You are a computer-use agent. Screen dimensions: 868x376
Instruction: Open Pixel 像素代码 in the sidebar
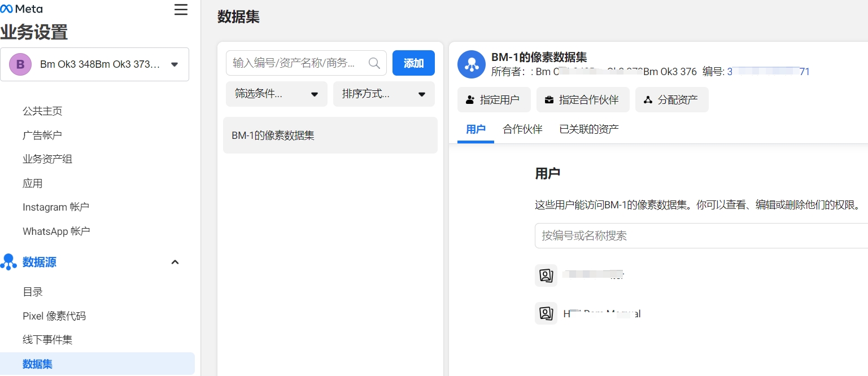[x=54, y=316]
